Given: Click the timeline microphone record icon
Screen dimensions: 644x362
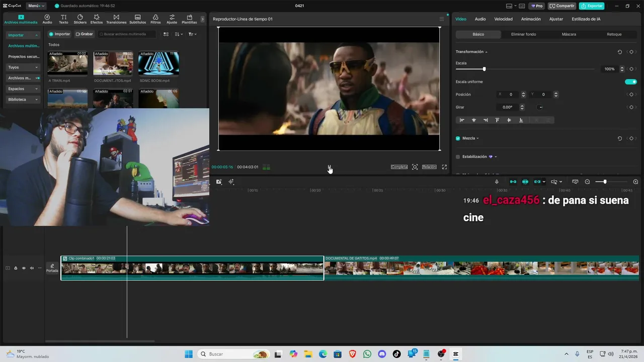Looking at the screenshot, I should 497,182.
